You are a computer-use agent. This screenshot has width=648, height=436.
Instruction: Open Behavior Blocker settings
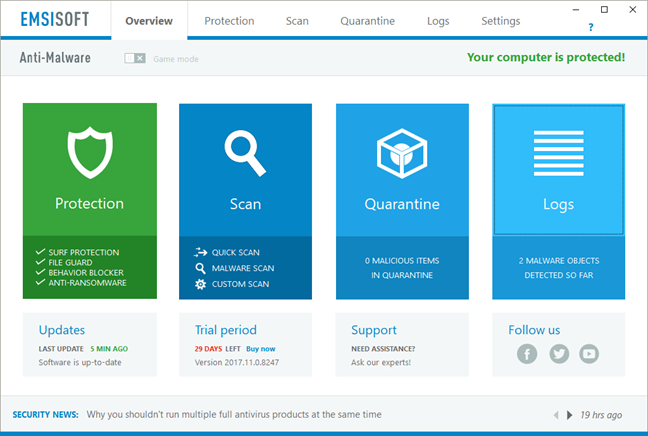(x=86, y=273)
